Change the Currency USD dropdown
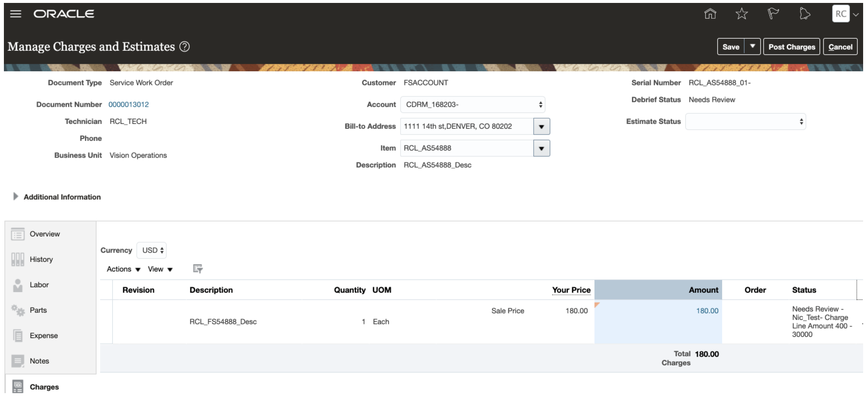Screen dimensions: 868x399 pyautogui.click(x=152, y=250)
